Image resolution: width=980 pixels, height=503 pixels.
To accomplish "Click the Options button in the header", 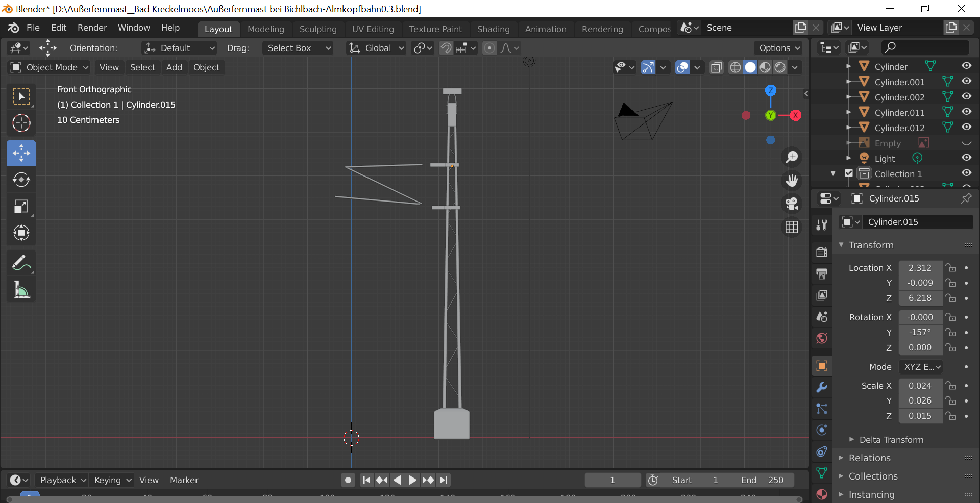I will (779, 48).
